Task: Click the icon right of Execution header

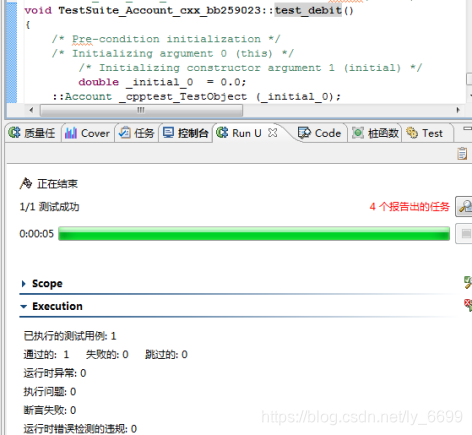Action: (x=468, y=305)
